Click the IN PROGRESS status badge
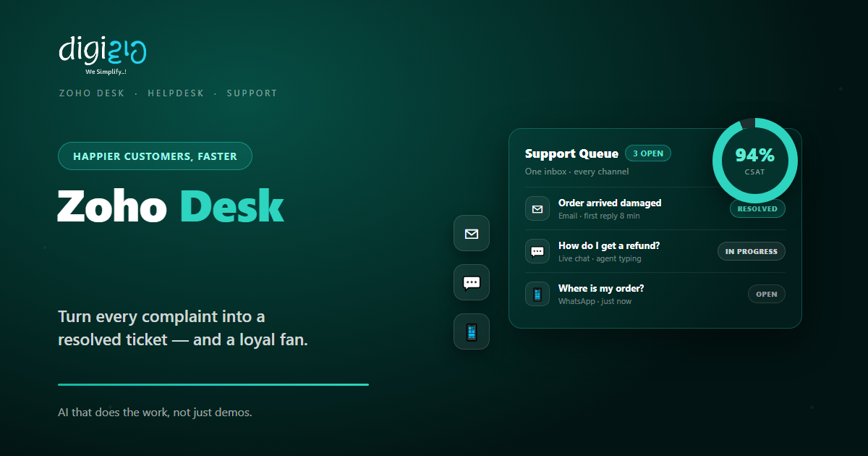The width and height of the screenshot is (868, 456). [x=752, y=251]
